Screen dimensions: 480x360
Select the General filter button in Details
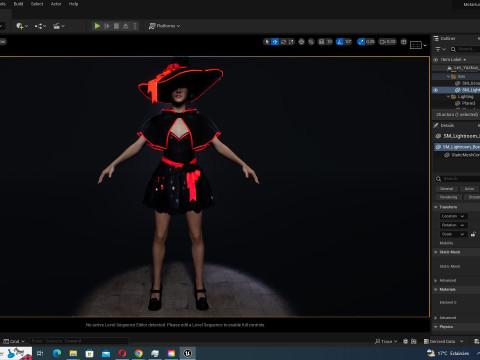point(446,189)
